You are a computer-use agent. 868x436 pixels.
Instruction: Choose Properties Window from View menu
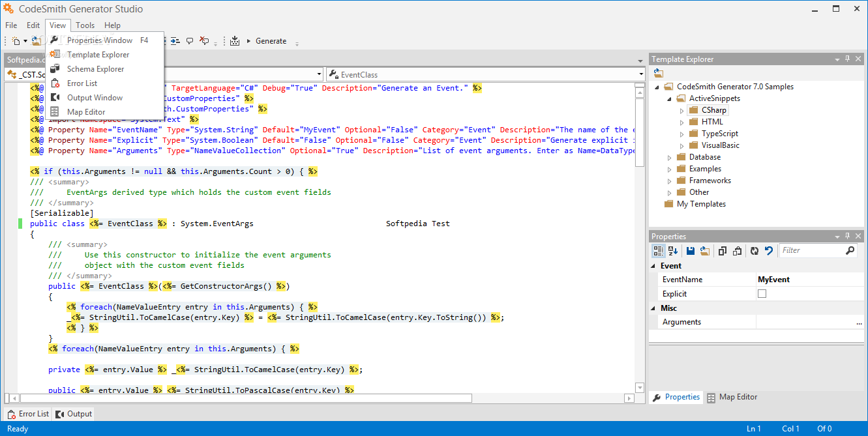coord(104,40)
